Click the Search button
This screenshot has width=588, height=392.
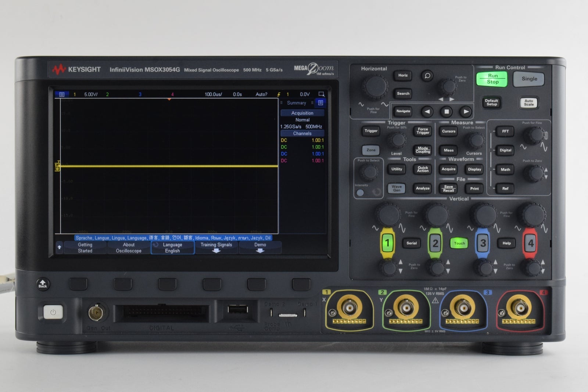click(403, 93)
